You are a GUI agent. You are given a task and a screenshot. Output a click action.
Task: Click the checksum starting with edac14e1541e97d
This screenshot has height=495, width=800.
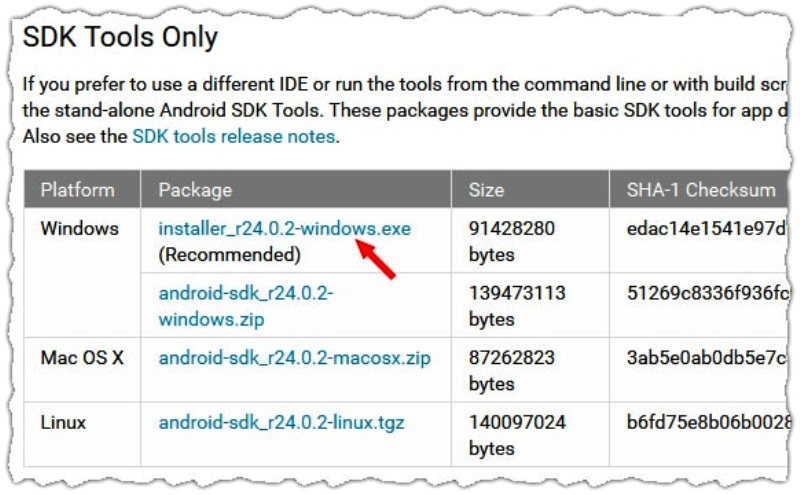(x=706, y=229)
